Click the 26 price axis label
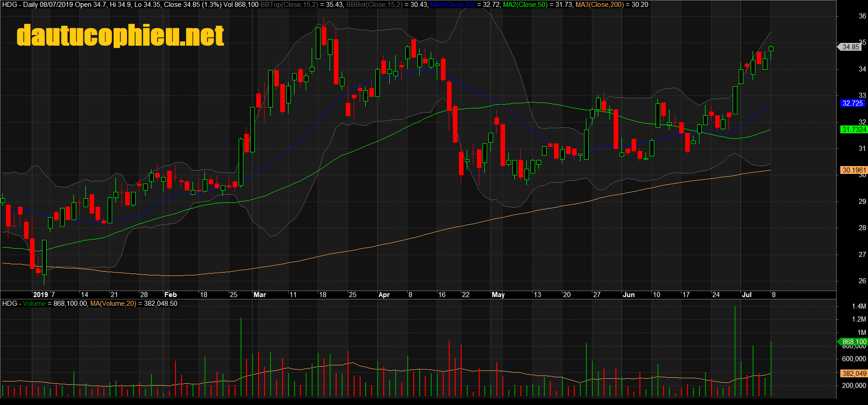868x405 pixels. 862,281
